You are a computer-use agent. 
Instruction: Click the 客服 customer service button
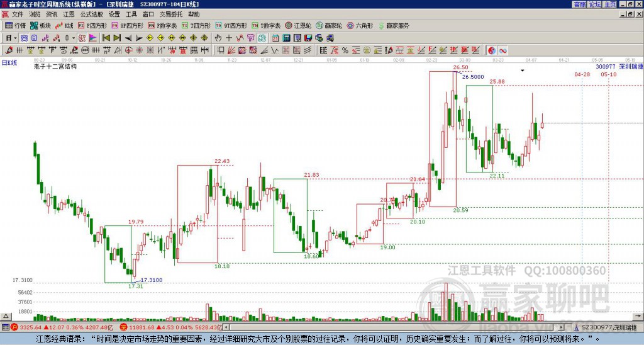click(x=580, y=4)
